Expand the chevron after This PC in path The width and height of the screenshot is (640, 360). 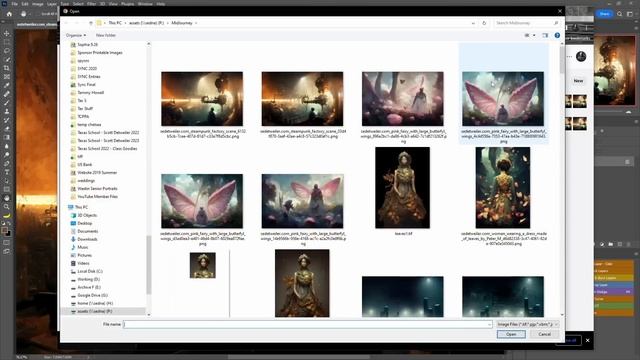click(x=125, y=23)
